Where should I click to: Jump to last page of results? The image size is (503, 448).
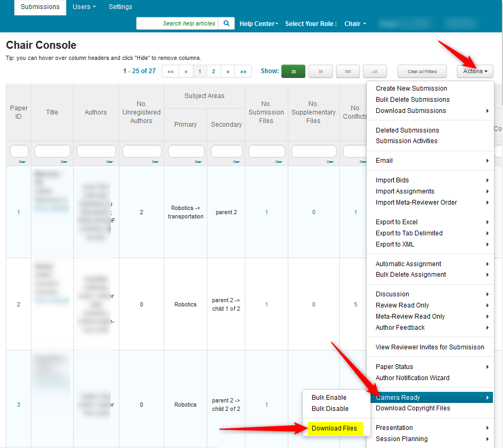pos(243,72)
